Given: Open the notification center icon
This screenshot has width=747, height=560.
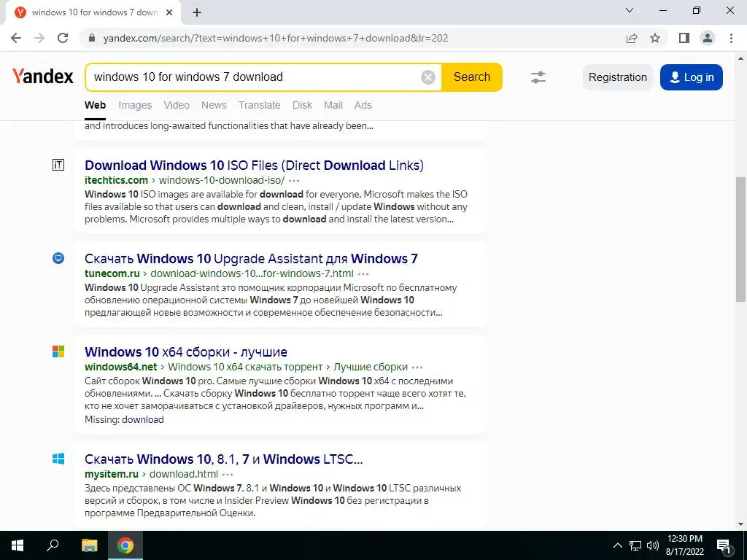Looking at the screenshot, I should tap(724, 545).
